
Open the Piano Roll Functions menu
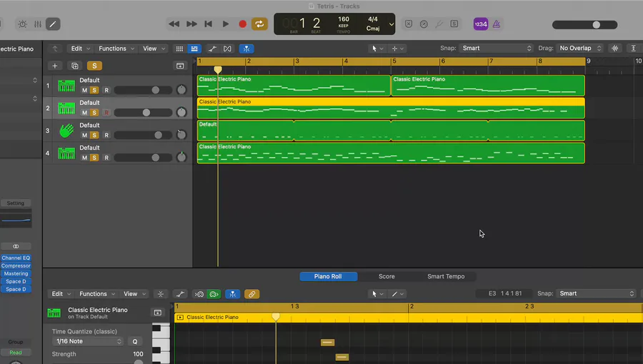tap(96, 294)
